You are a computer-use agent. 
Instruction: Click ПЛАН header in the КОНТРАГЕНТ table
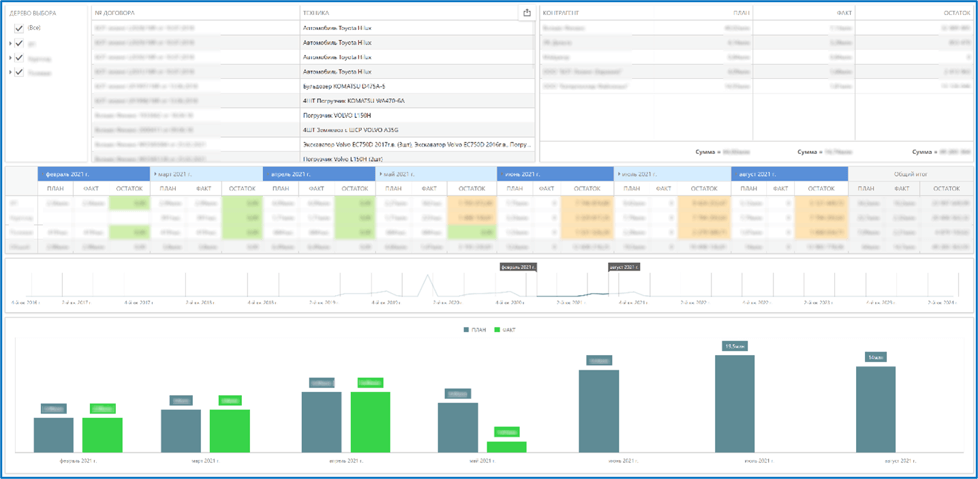pos(740,13)
